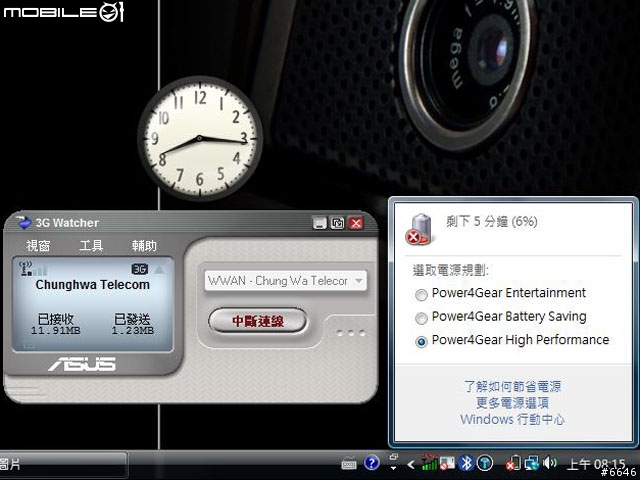Click the 選取電源規劃 heading text
The width and height of the screenshot is (640, 480).
click(451, 270)
